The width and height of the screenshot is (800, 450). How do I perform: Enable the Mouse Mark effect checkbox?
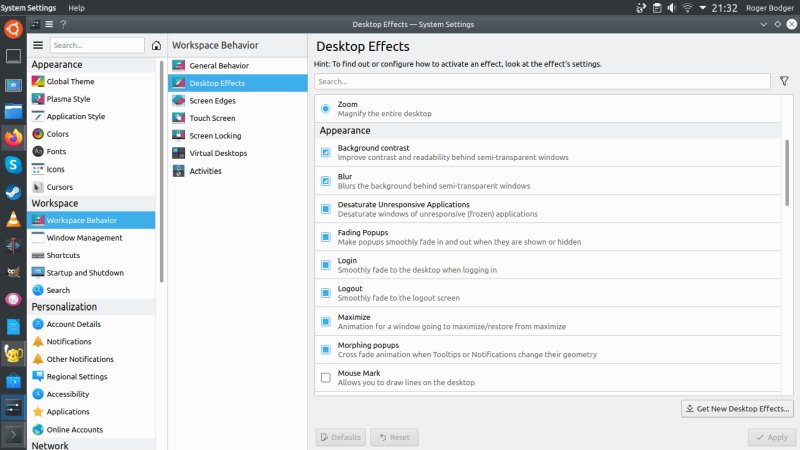[x=326, y=377]
